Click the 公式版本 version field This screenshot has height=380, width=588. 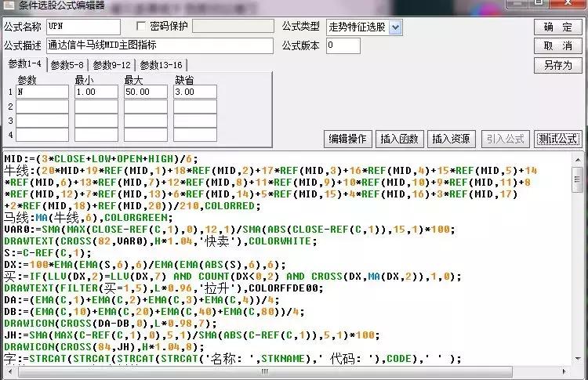click(x=343, y=45)
